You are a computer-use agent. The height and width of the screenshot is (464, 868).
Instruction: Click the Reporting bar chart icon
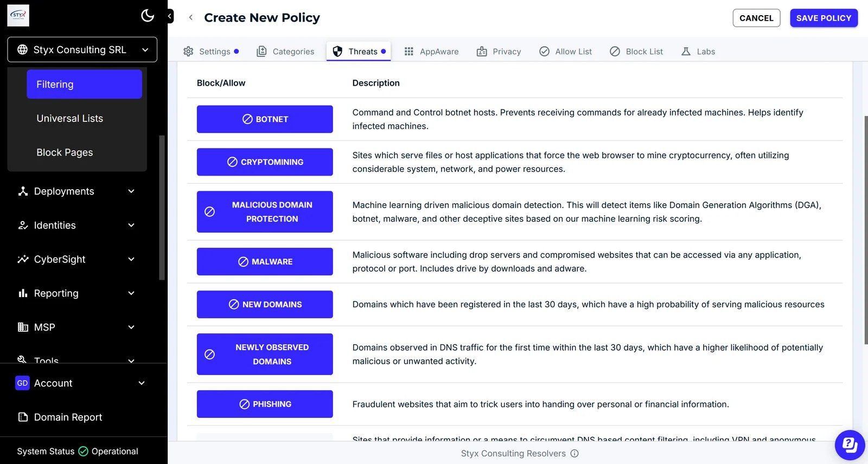[23, 293]
